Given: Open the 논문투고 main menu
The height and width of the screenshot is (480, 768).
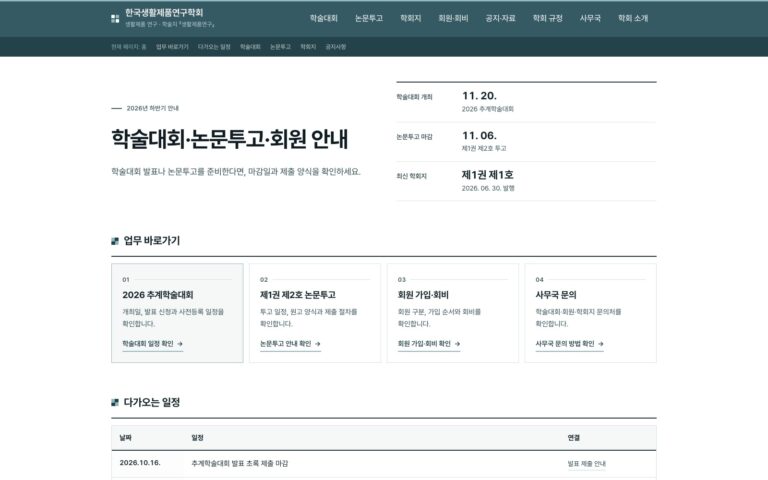Looking at the screenshot, I should [369, 18].
